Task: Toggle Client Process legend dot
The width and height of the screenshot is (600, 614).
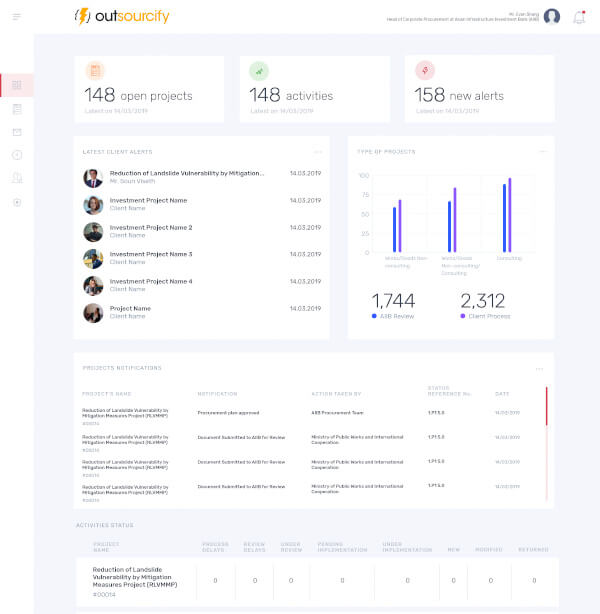Action: pos(462,316)
